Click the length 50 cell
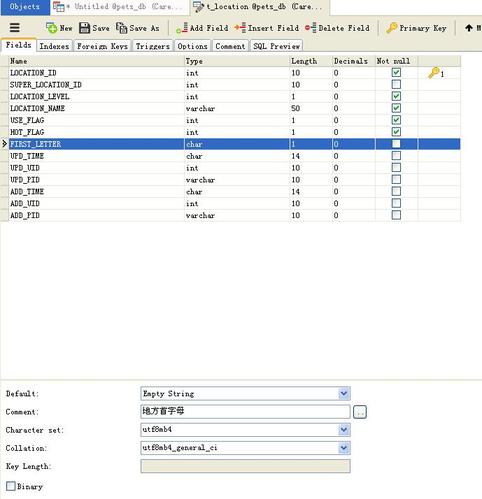The image size is (482, 499). [x=296, y=108]
